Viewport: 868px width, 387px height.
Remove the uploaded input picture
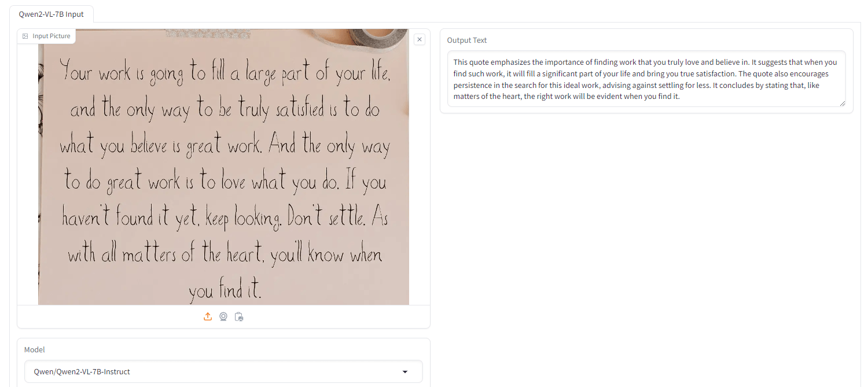(420, 39)
